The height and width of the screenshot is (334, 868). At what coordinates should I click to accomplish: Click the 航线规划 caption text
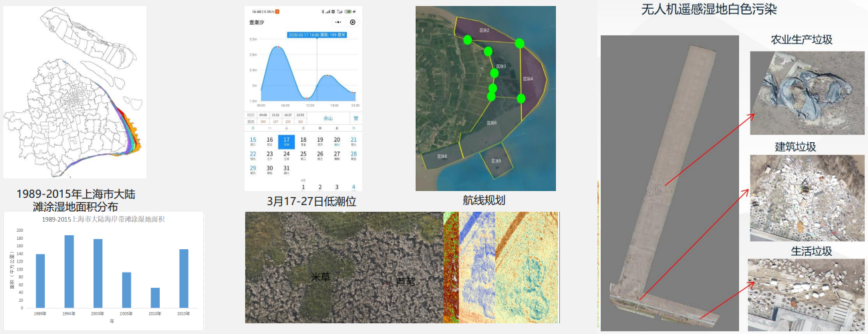pos(486,199)
